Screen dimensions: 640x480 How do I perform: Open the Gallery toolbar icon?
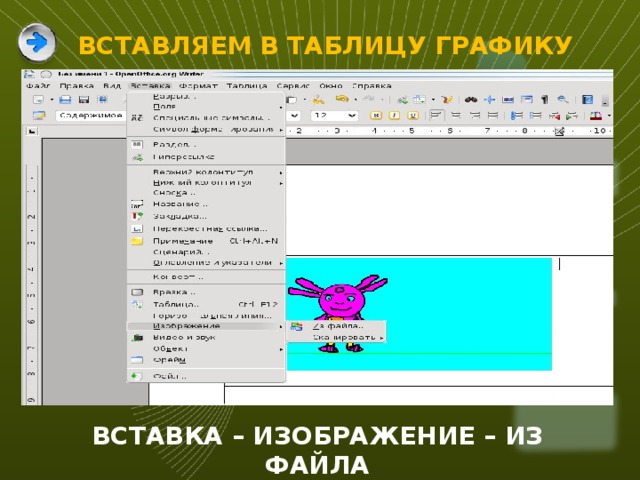[x=508, y=99]
